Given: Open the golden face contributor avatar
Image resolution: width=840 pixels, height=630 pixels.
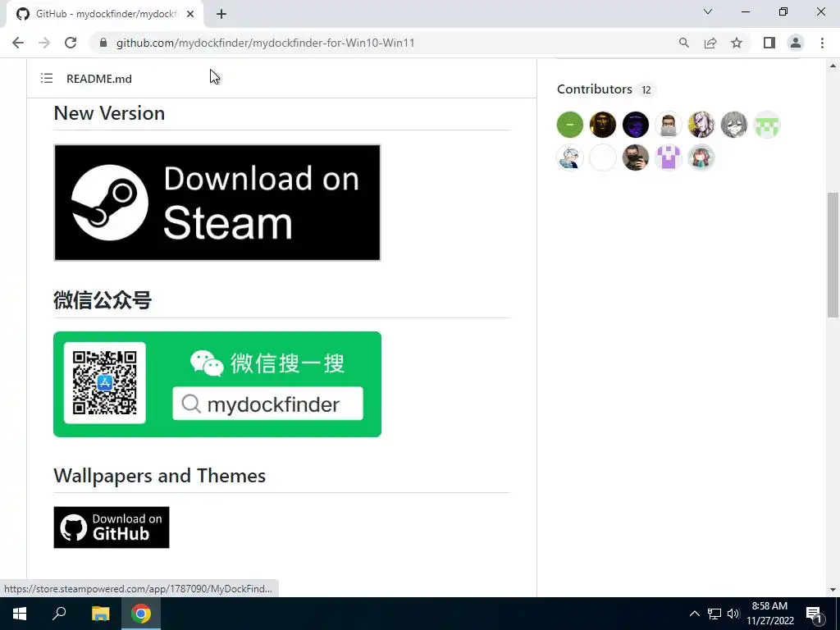Looking at the screenshot, I should coord(603,125).
